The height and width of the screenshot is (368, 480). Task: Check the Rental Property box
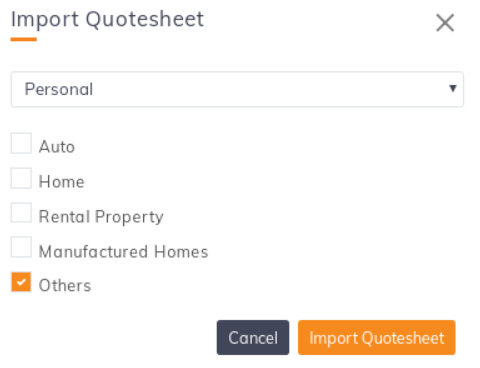tap(21, 213)
